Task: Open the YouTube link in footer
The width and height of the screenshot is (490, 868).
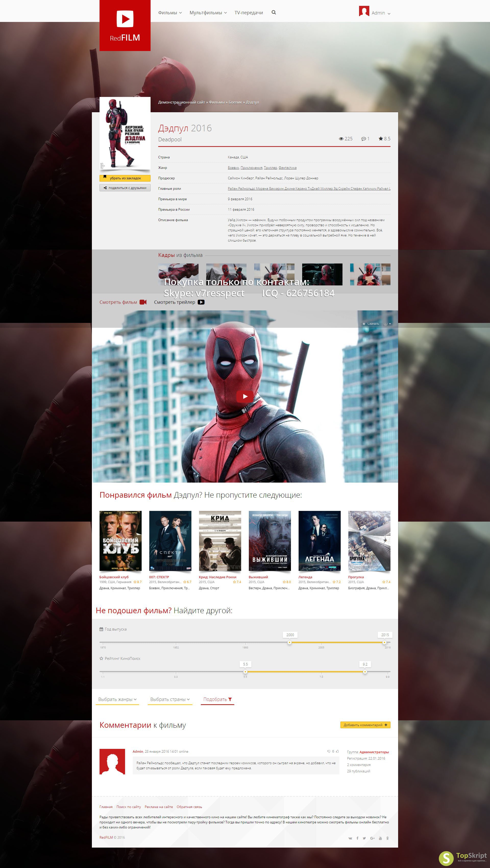Action: [381, 838]
